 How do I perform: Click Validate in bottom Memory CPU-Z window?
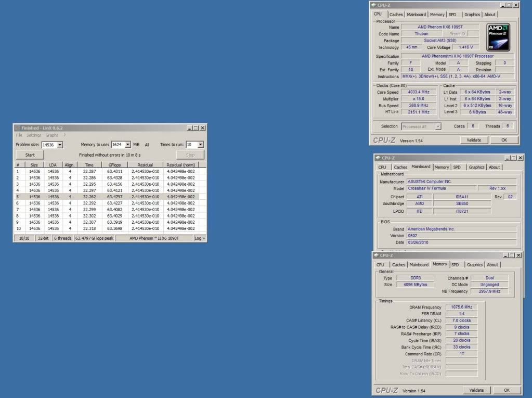point(476,390)
